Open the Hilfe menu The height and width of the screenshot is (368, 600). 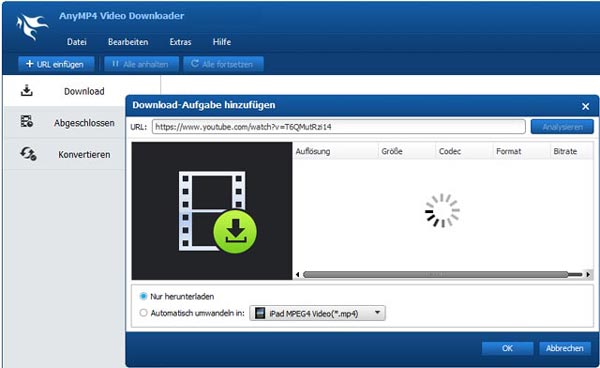click(x=222, y=42)
